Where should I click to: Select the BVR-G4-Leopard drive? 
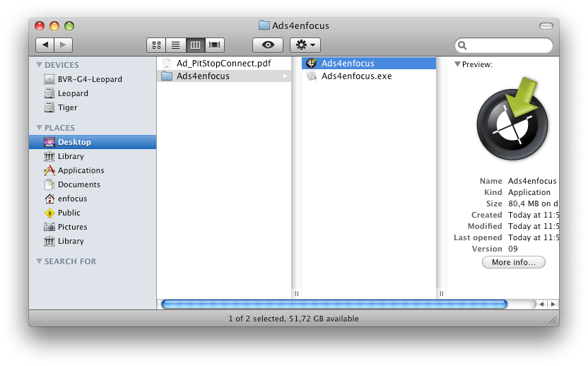tap(93, 79)
